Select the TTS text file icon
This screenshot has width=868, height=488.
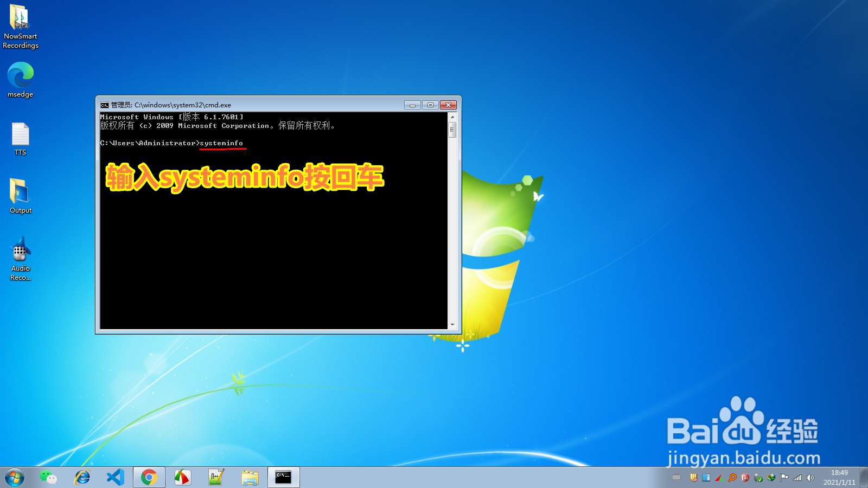[x=20, y=139]
